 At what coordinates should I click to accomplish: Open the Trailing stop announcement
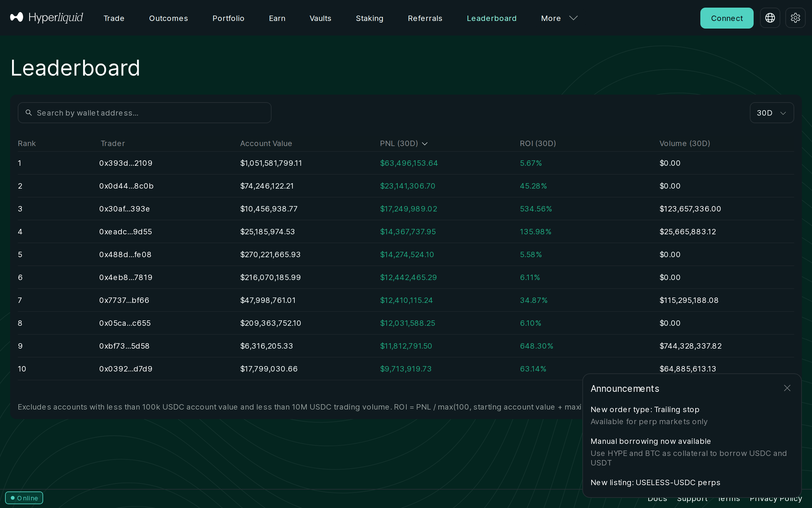645,410
